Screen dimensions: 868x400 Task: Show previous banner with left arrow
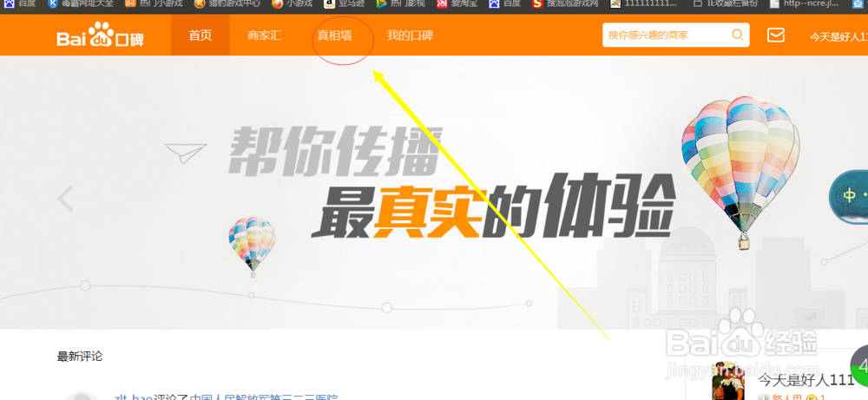pyautogui.click(x=65, y=199)
